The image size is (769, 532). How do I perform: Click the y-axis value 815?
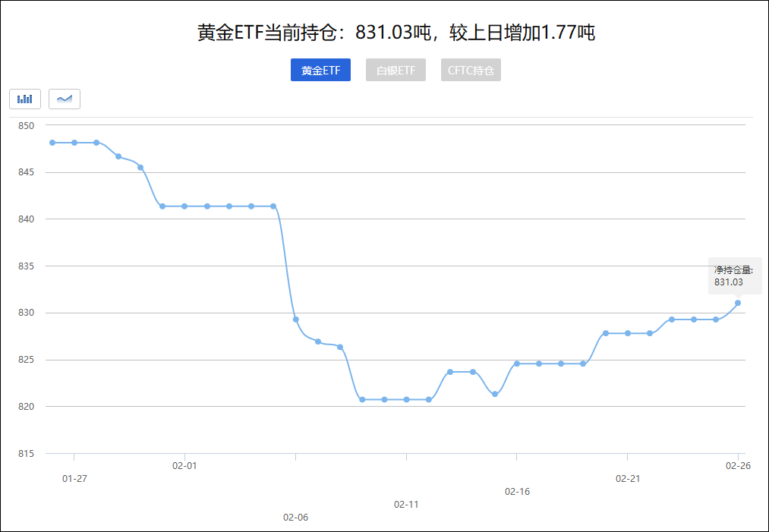27,454
